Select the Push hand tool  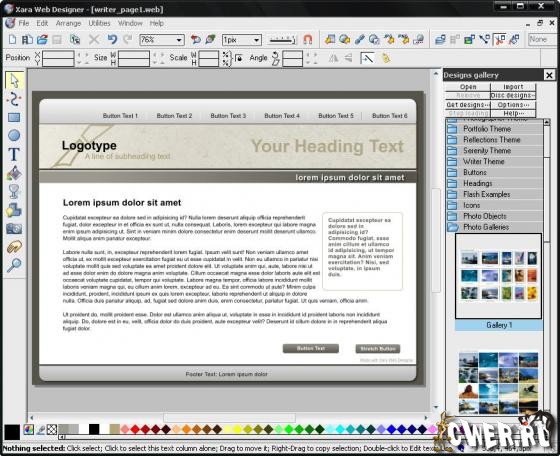click(x=14, y=247)
